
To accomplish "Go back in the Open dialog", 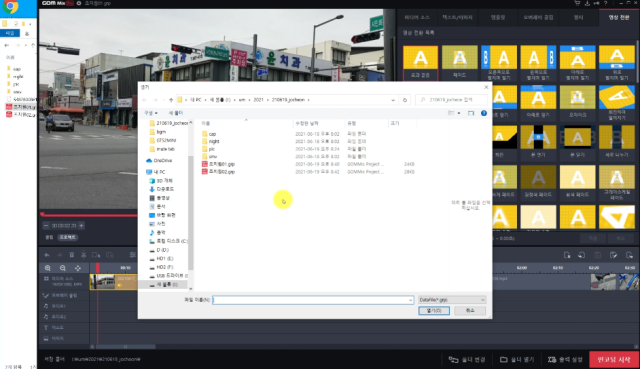I will point(145,100).
